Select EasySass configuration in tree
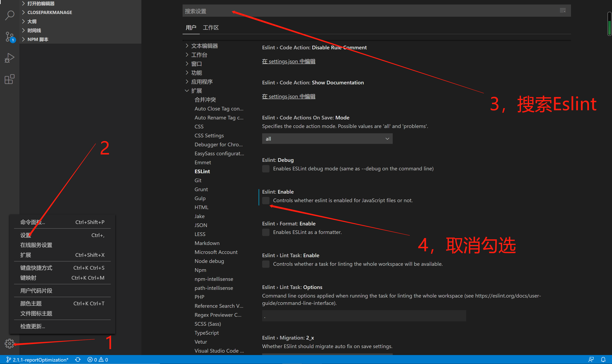This screenshot has width=612, height=364. point(219,153)
